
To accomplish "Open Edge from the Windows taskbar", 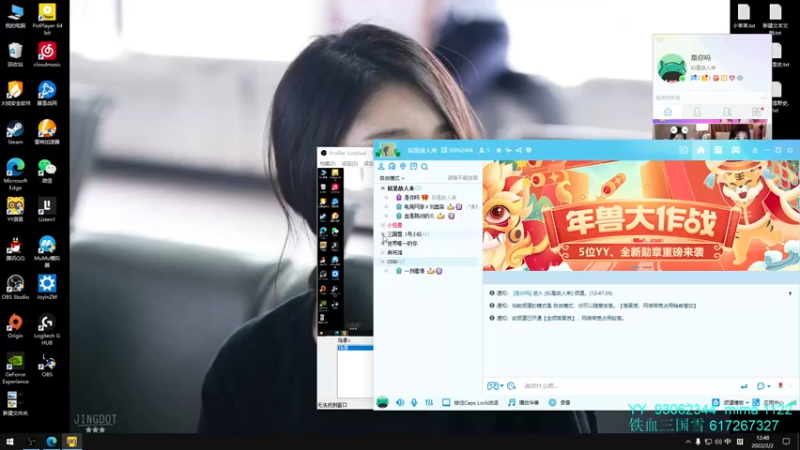I will coord(52,441).
